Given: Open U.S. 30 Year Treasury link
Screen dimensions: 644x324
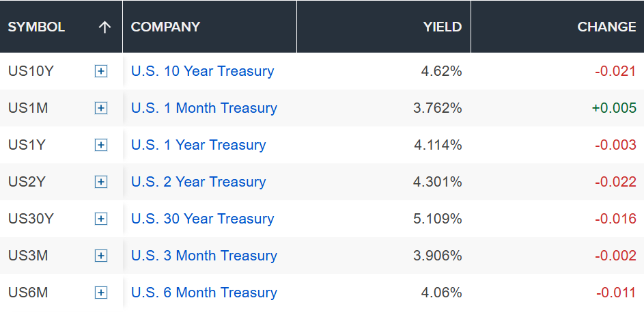Looking at the screenshot, I should pos(202,219).
